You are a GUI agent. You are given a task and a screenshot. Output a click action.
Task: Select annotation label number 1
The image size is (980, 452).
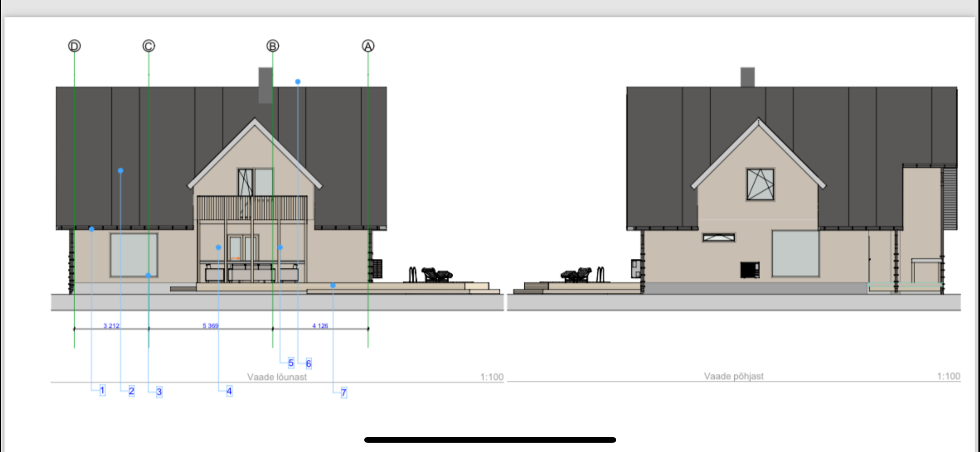pyautogui.click(x=102, y=390)
